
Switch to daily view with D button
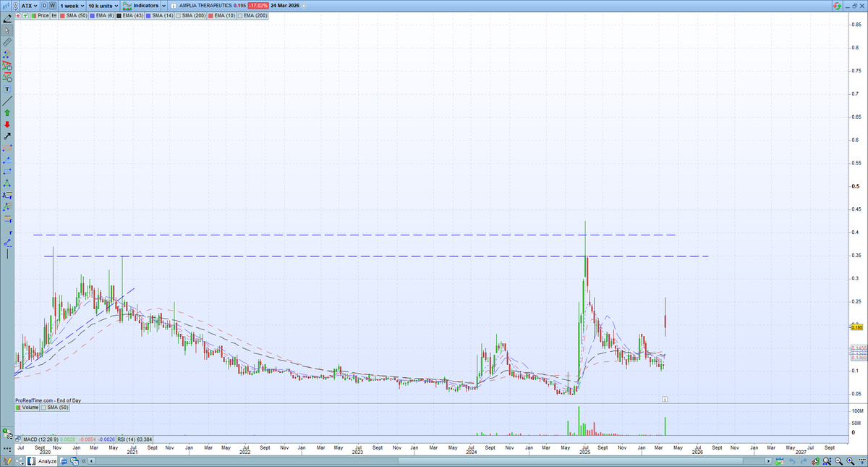pos(44,6)
